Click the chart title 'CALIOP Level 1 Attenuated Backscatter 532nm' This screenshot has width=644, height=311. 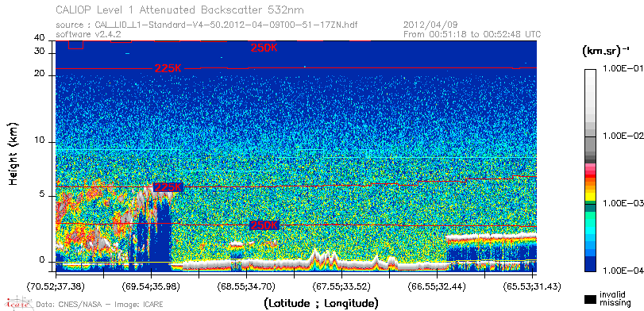[x=180, y=10]
